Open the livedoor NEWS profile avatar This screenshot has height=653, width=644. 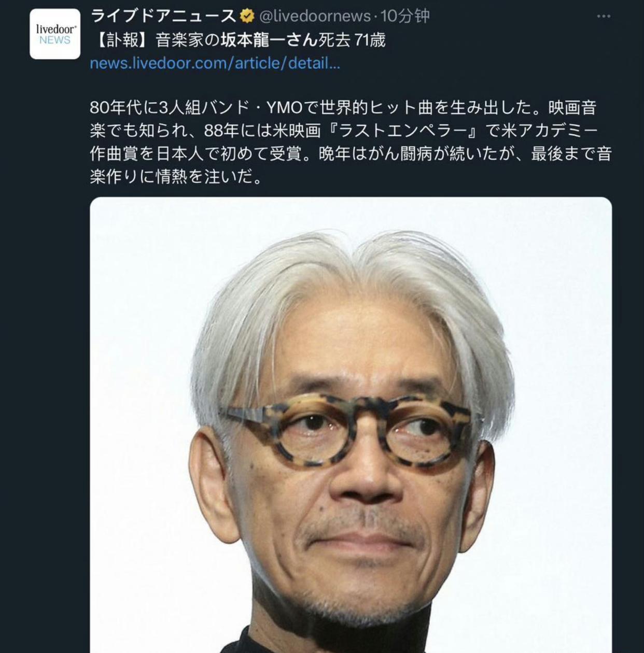55,34
